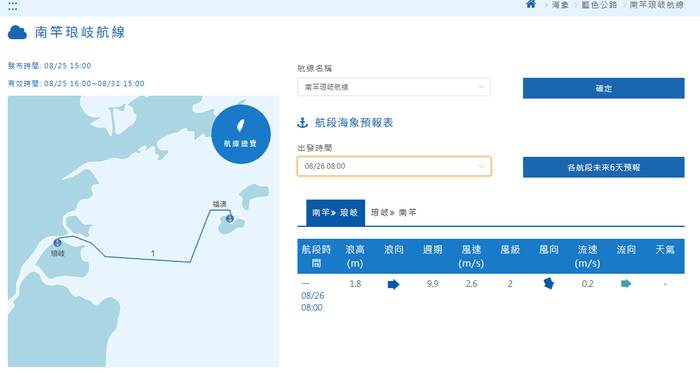Select the 琅岐 port anchor marker on map
The width and height of the screenshot is (700, 373).
click(57, 243)
